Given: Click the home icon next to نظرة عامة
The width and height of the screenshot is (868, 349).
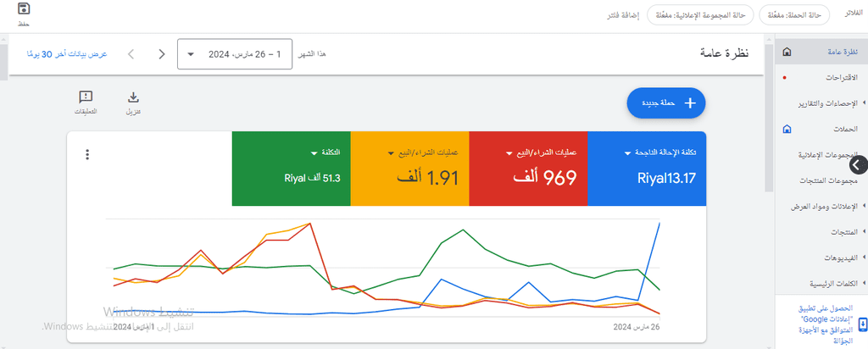Looking at the screenshot, I should pyautogui.click(x=787, y=52).
